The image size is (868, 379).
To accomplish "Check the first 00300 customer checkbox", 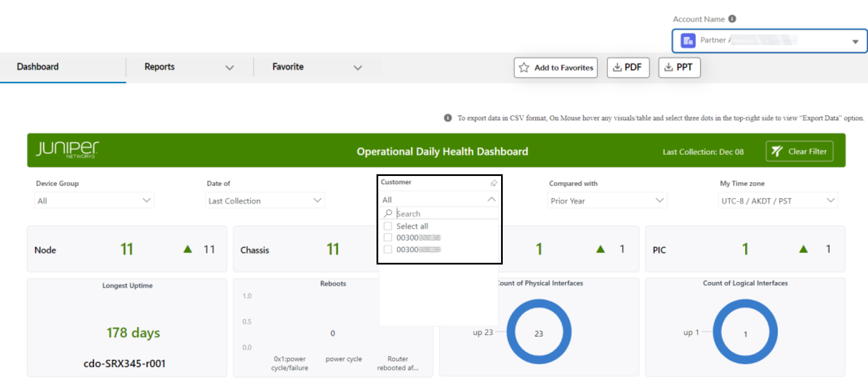I will click(x=387, y=237).
